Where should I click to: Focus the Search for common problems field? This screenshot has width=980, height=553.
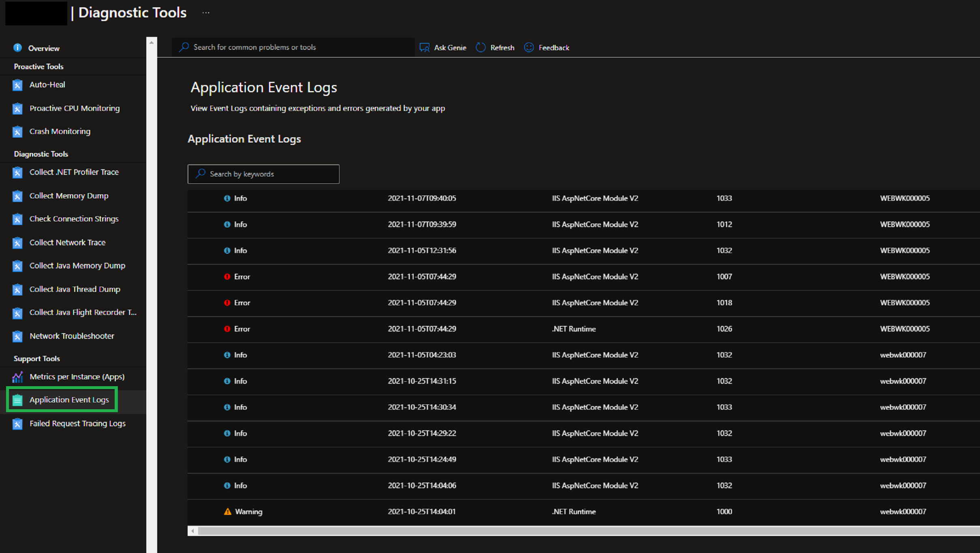(293, 47)
